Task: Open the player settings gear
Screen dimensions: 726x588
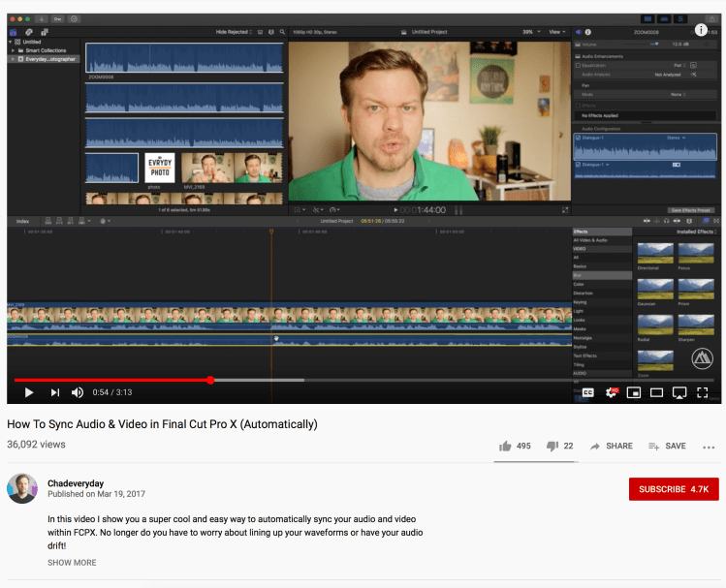Action: [x=612, y=392]
